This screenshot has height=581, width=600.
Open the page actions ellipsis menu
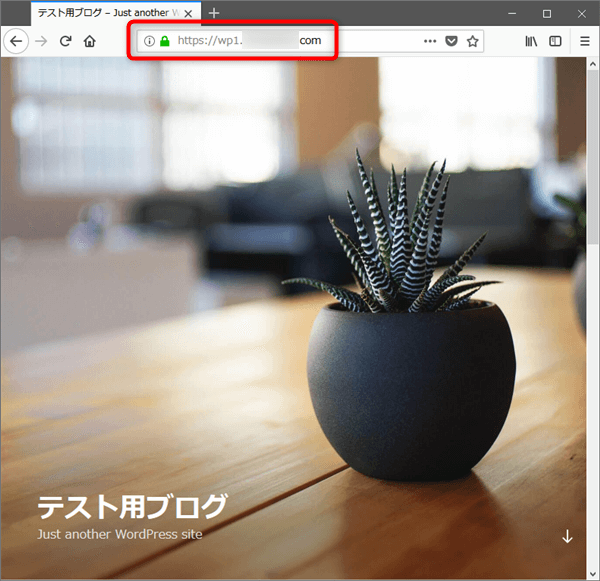coord(430,41)
